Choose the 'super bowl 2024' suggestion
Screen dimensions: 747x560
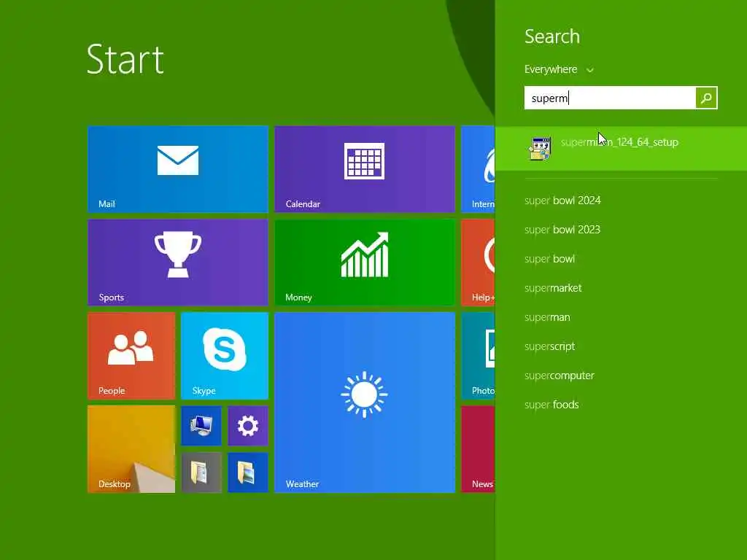[562, 201]
